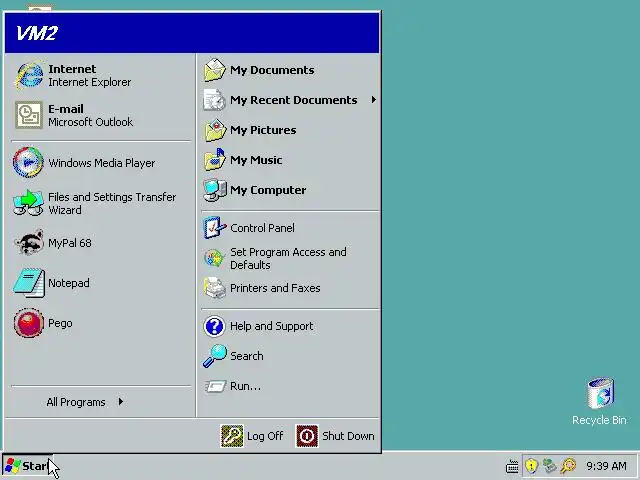
Task: Click the Files and Settings Transfer Wizard text
Action: tap(112, 203)
